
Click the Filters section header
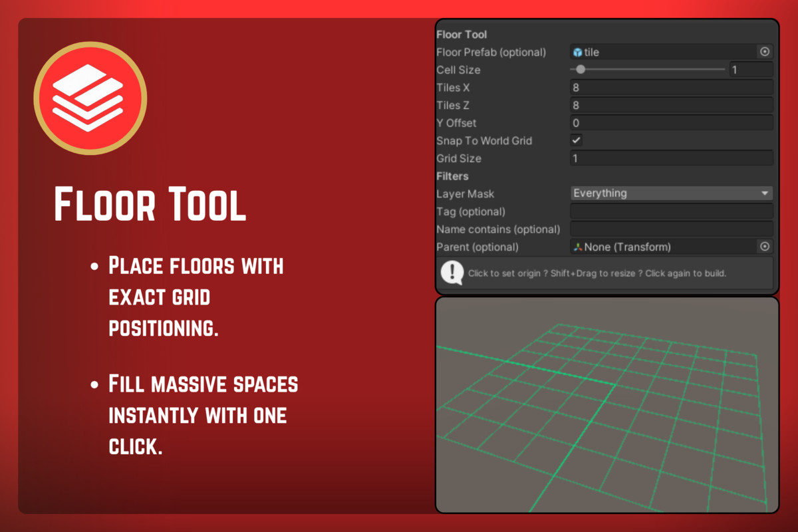(453, 176)
